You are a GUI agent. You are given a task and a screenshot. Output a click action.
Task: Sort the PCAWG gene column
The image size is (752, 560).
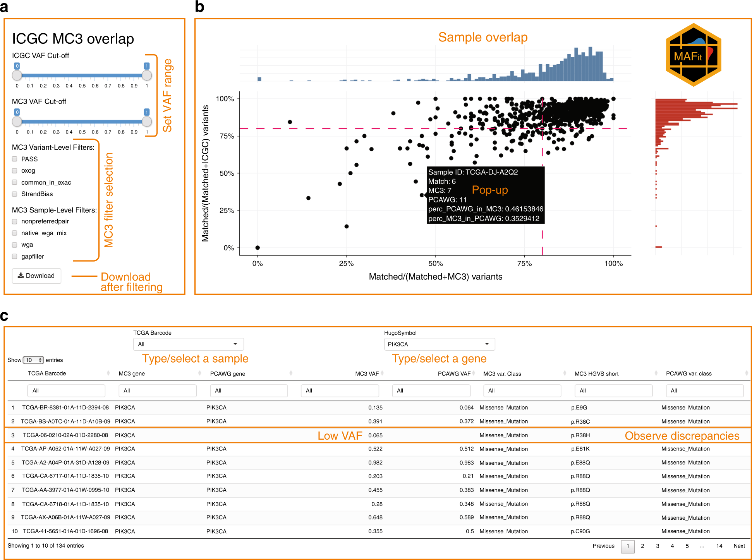click(x=291, y=373)
